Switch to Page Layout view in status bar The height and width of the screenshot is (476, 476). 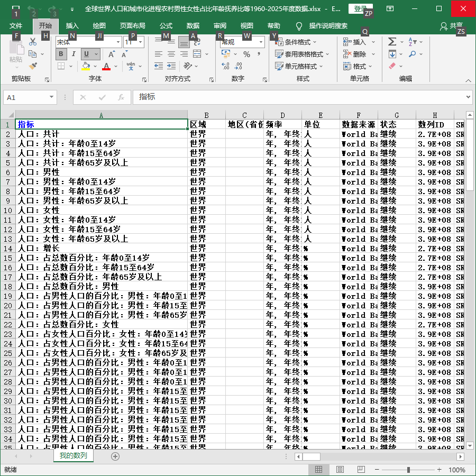340,470
